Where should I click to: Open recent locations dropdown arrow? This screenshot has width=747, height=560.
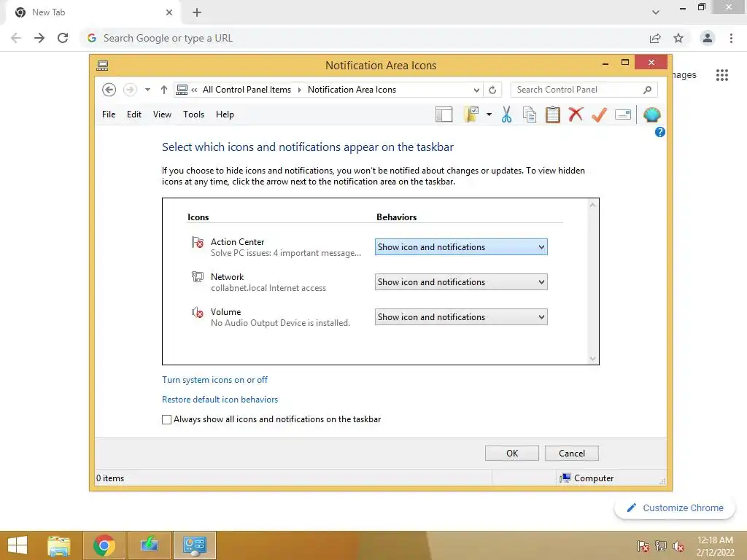click(147, 90)
